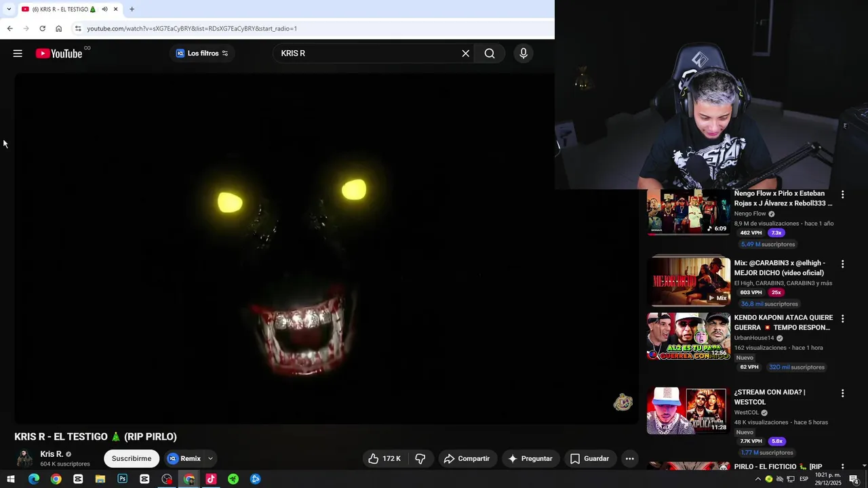Image resolution: width=868 pixels, height=488 pixels.
Task: Click the Nengo Flow channel name
Action: pos(750,213)
